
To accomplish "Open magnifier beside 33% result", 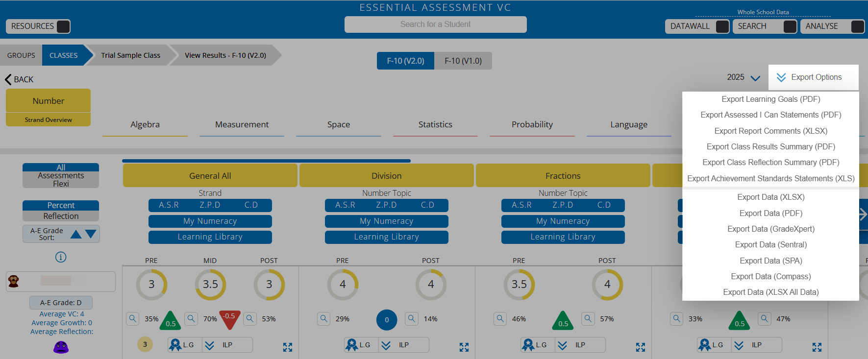I will click(677, 319).
